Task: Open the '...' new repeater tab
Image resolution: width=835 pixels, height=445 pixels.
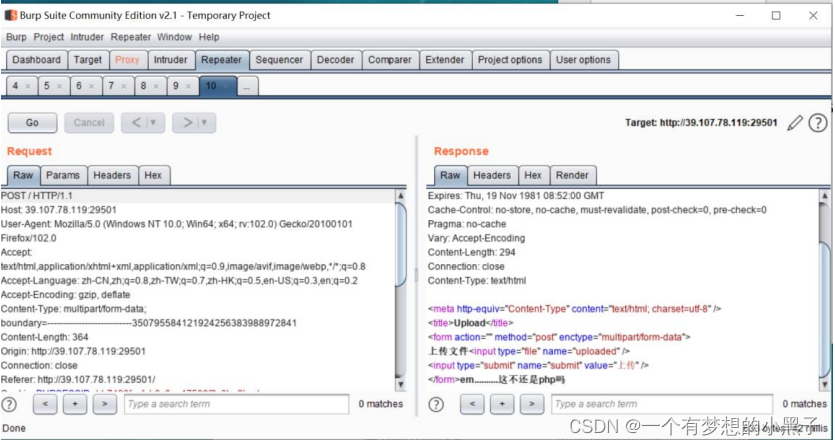Action: pyautogui.click(x=247, y=86)
